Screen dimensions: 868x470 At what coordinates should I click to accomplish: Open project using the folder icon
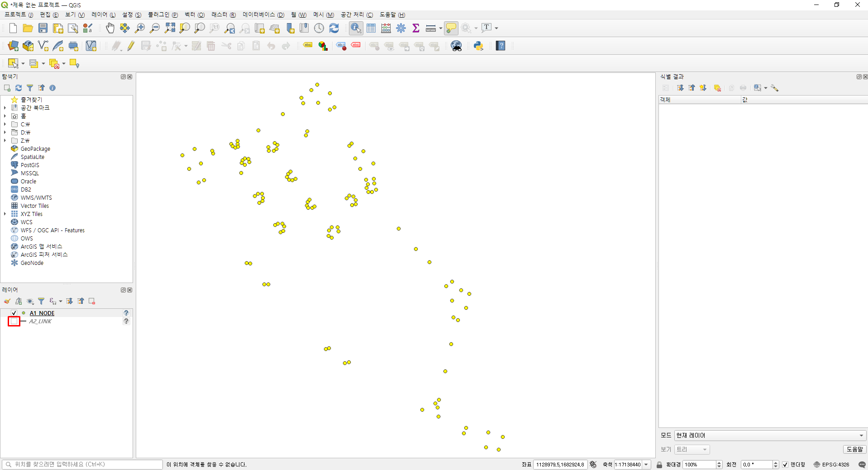coord(28,28)
